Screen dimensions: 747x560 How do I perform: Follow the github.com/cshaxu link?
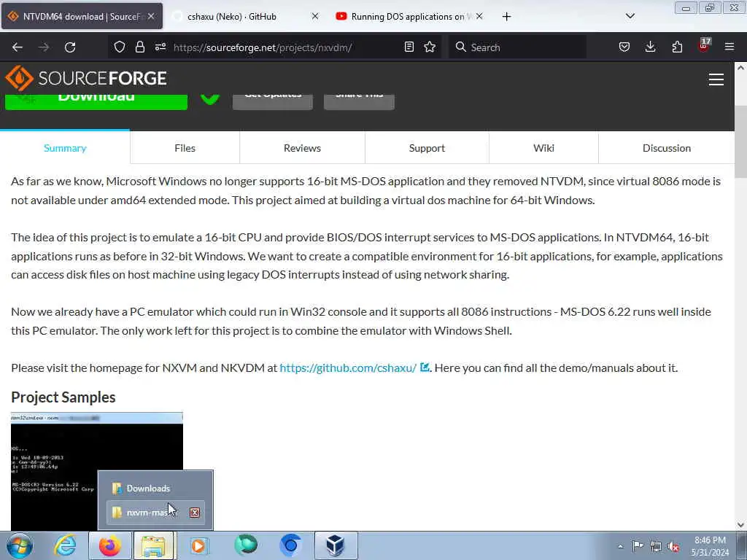(348, 368)
